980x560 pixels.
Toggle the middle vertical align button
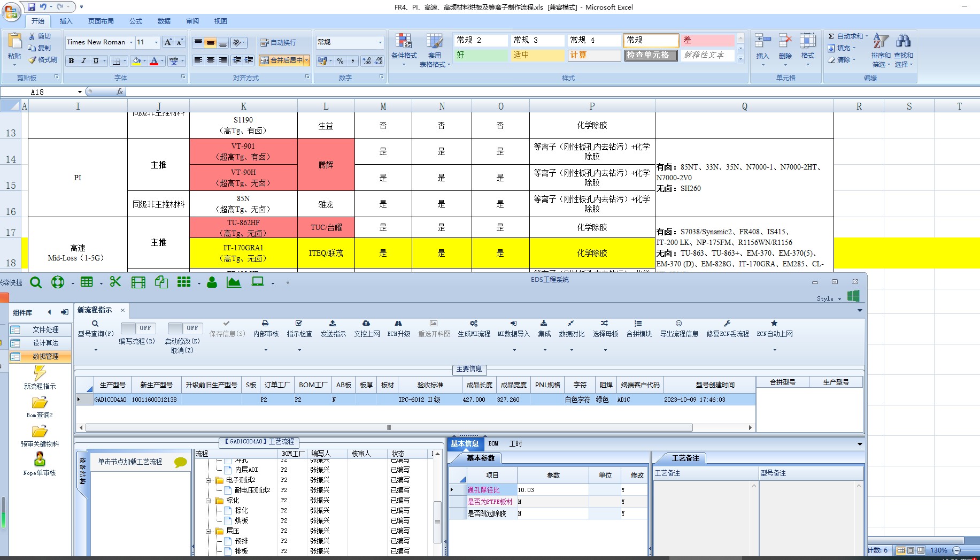[x=211, y=43]
